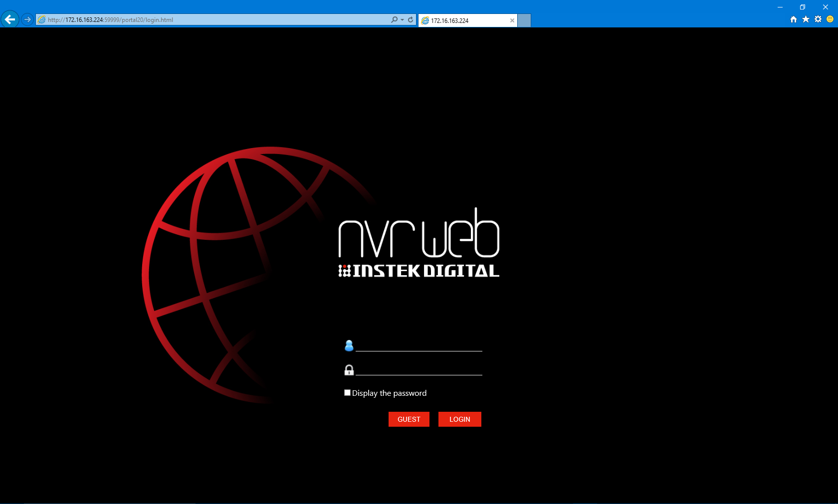Click the blue user icon beside username
This screenshot has width=838, height=504.
point(349,345)
